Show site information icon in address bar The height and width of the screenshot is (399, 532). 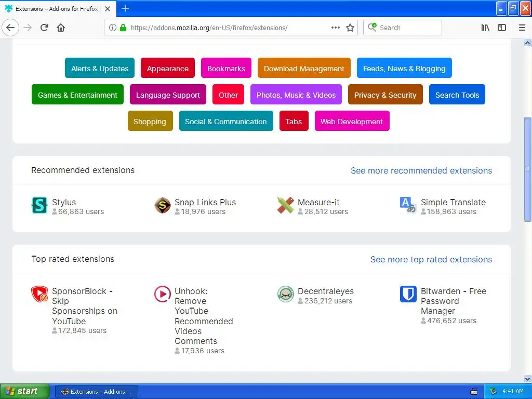(113, 28)
